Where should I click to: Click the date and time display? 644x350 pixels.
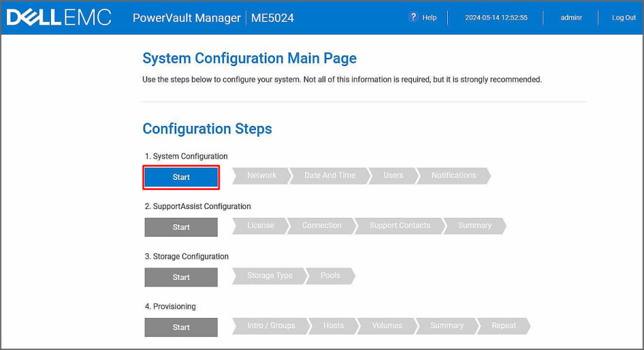tap(496, 18)
